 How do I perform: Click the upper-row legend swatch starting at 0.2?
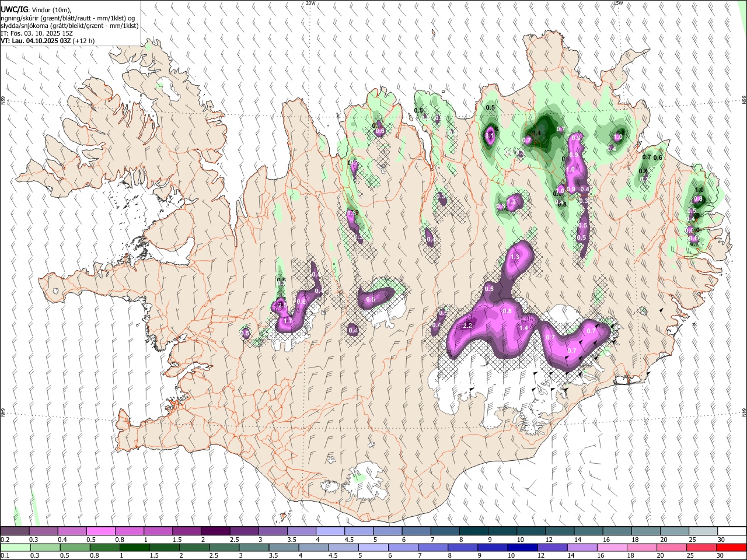(x=15, y=531)
